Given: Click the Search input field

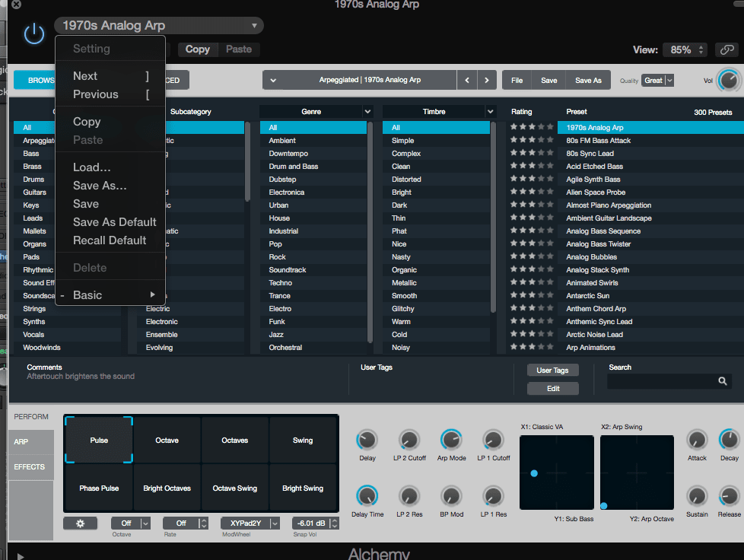Looking at the screenshot, I should [x=669, y=381].
